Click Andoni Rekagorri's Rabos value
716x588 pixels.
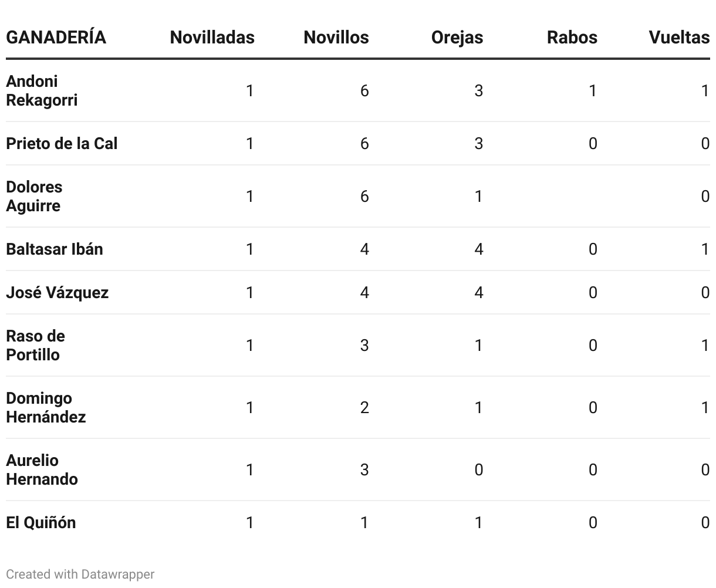point(592,90)
